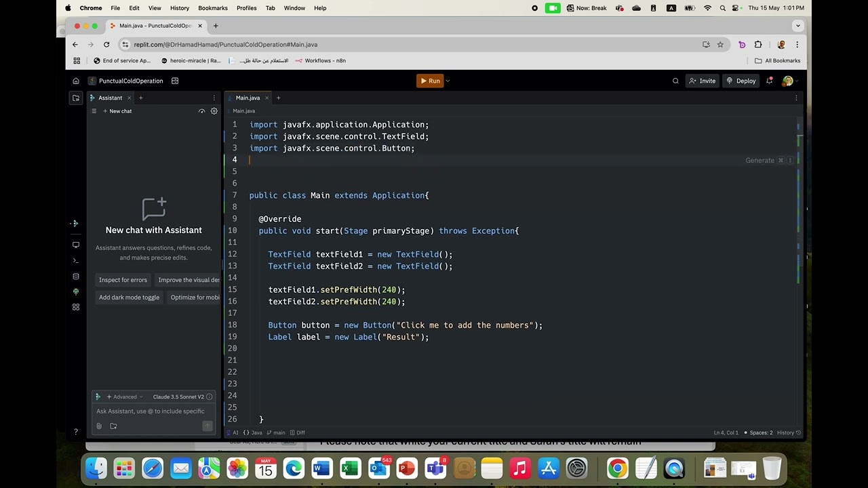Open the notifications bell
The width and height of the screenshot is (868, 488).
point(769,81)
